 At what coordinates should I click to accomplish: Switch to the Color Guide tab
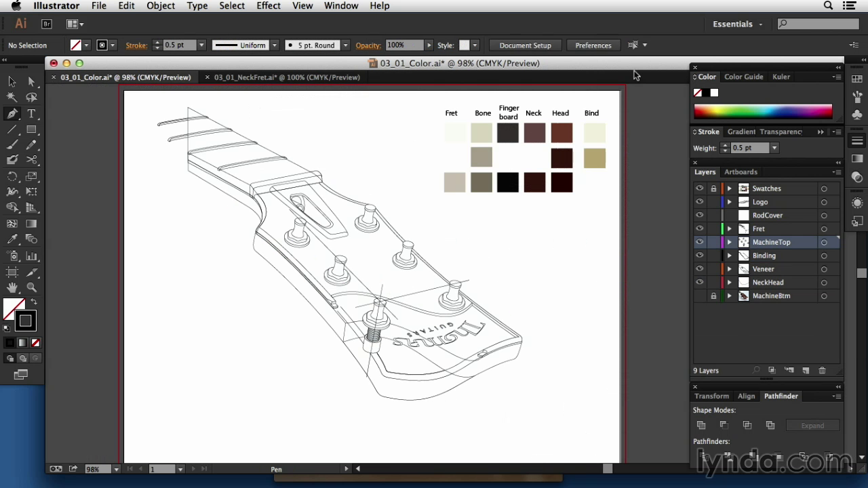743,77
